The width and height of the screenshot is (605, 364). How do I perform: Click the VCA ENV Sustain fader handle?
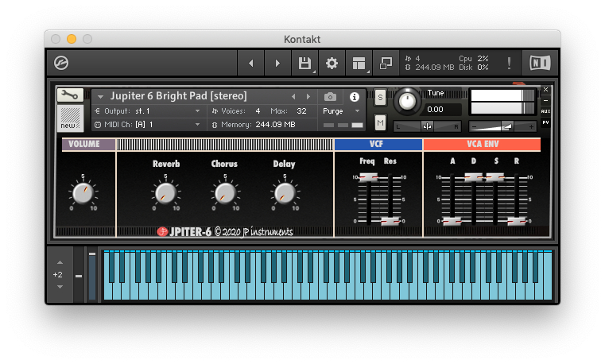click(x=495, y=177)
